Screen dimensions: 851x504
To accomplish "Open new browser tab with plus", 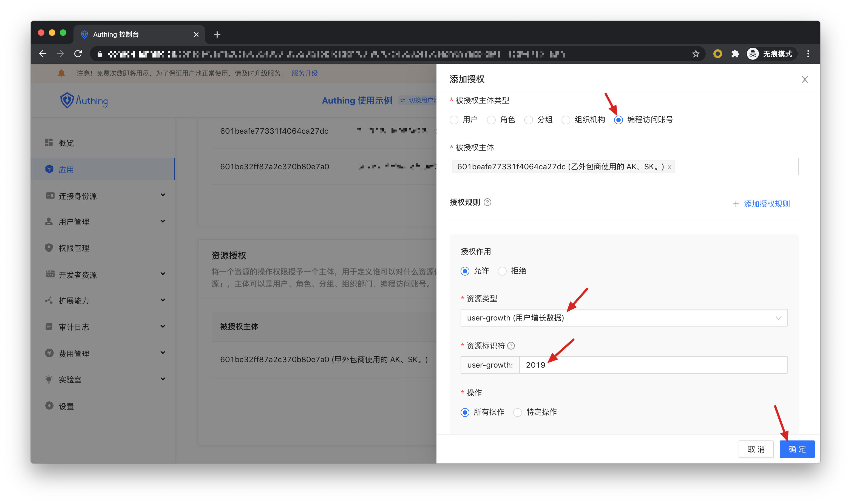I will (x=217, y=35).
